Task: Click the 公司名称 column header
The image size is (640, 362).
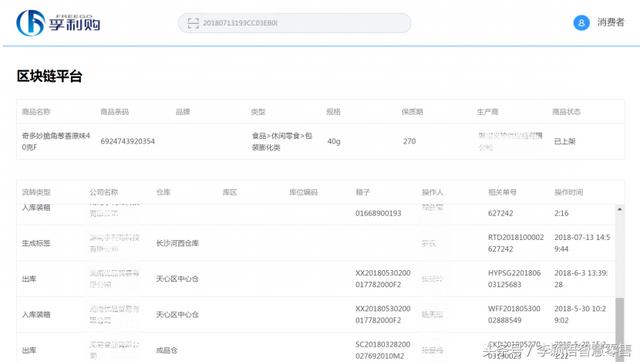Action: [x=104, y=192]
